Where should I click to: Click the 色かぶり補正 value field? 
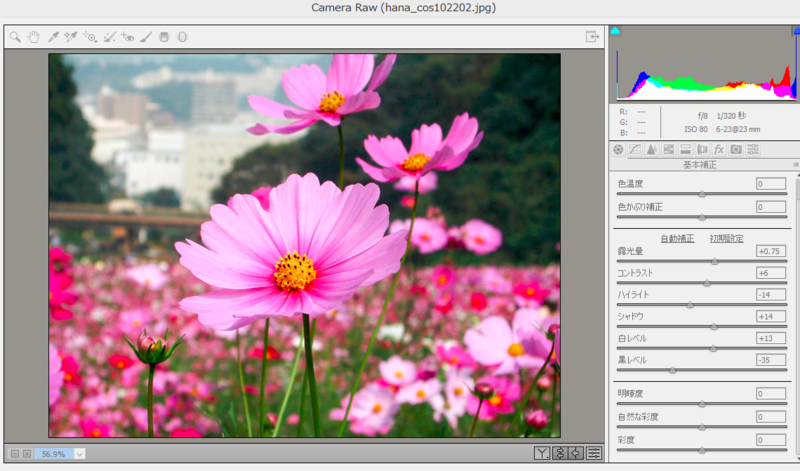[771, 207]
